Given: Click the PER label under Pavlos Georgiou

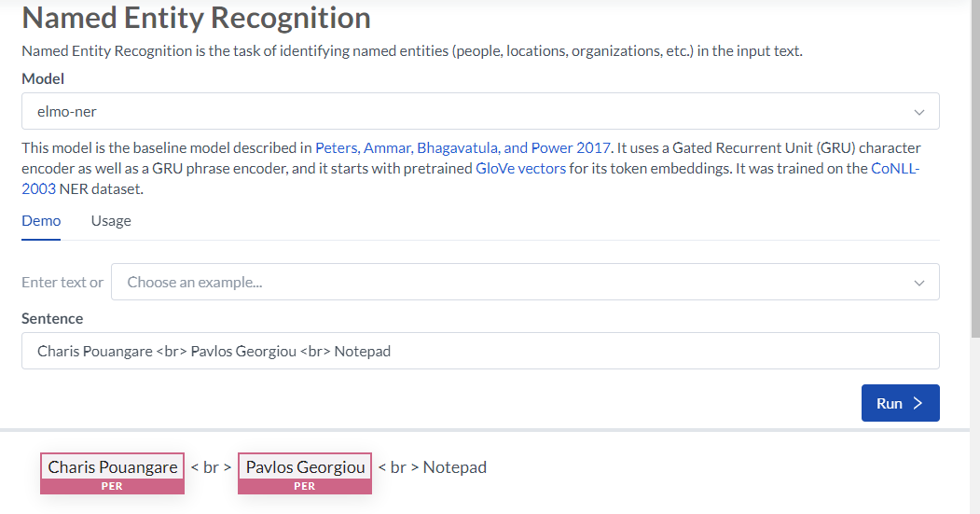Looking at the screenshot, I should click(305, 486).
